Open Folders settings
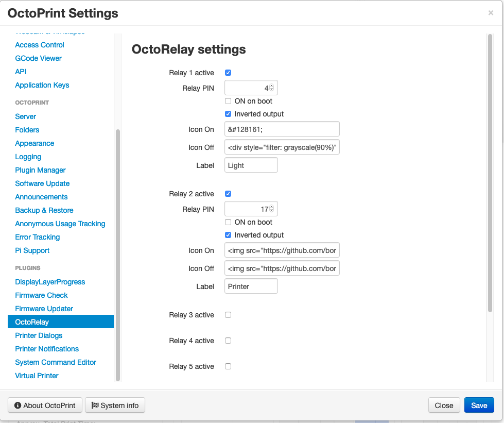The image size is (504, 423). click(x=27, y=130)
